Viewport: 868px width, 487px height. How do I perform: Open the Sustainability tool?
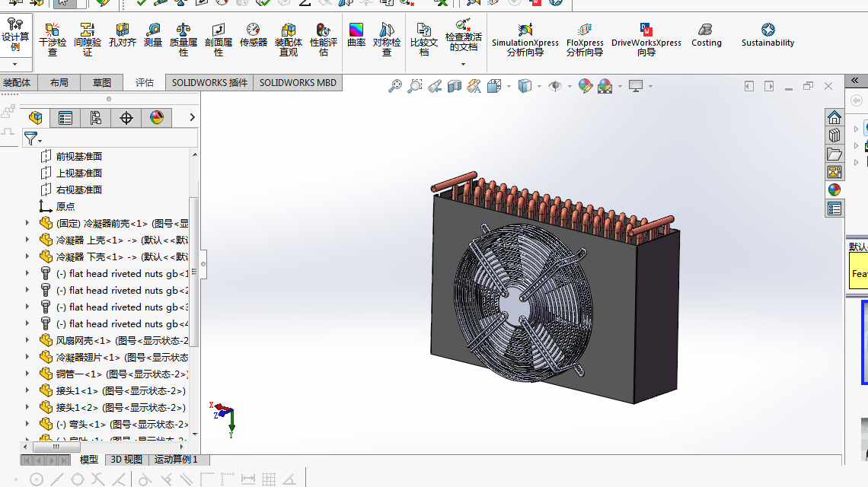pos(767,34)
